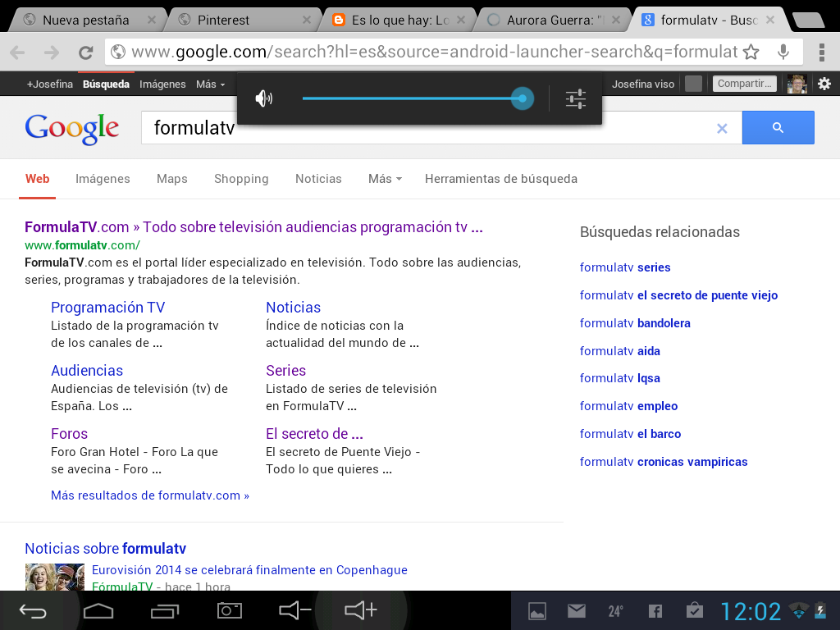Tap the speaker icon in volume panel
This screenshot has width=840, height=630.
263,98
